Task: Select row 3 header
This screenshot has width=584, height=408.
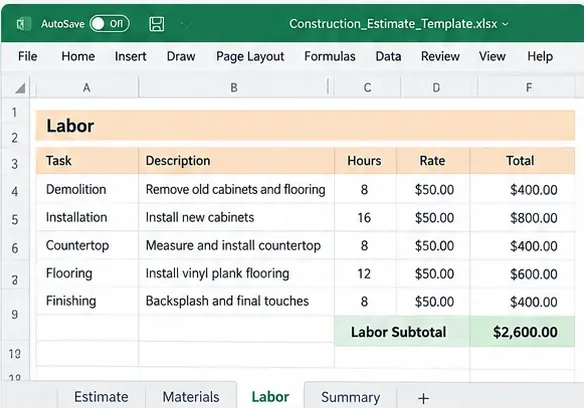Action: 15,164
